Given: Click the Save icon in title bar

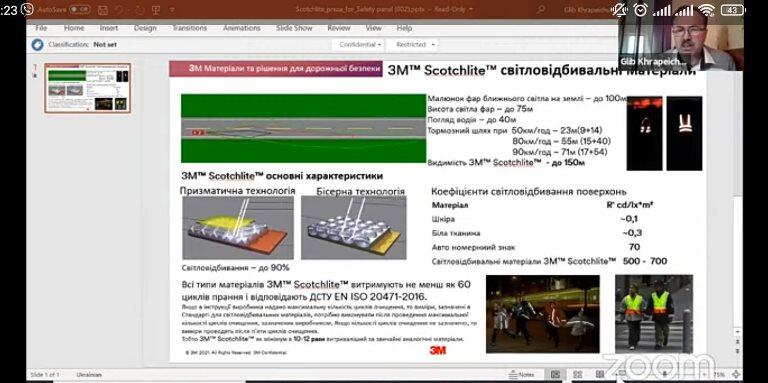Looking at the screenshot, I should coord(103,9).
